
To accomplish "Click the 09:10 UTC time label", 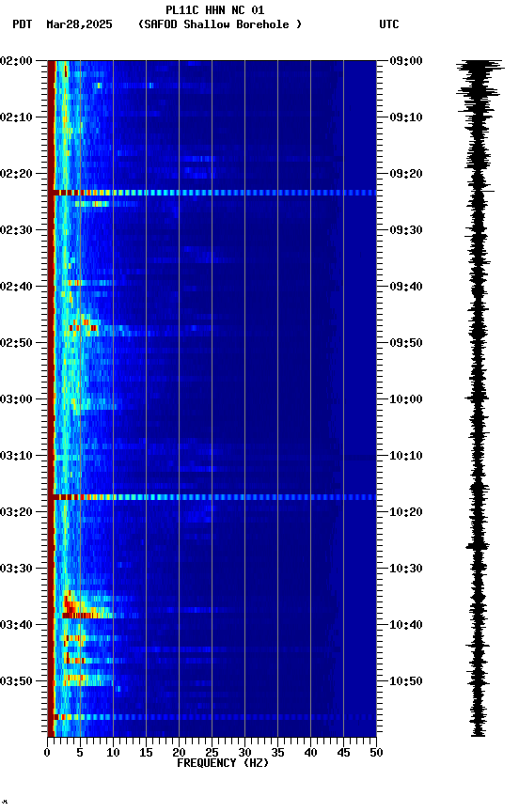I will tap(406, 117).
